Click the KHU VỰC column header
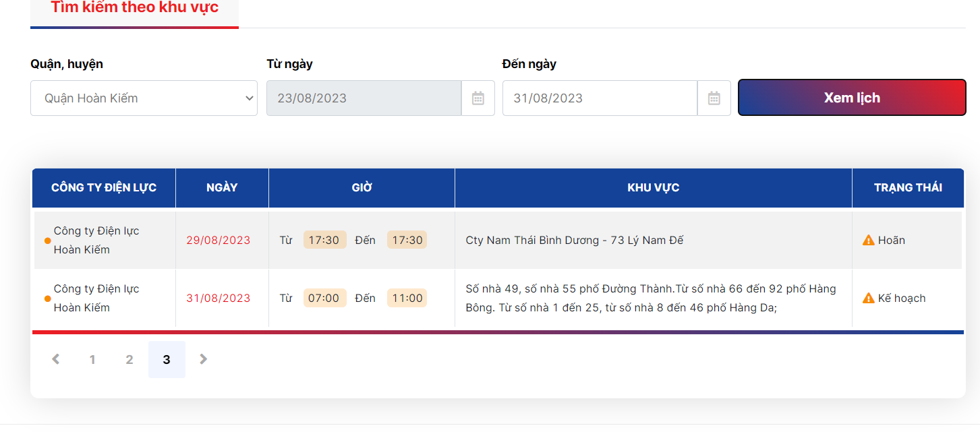This screenshot has width=980, height=432. [x=654, y=187]
